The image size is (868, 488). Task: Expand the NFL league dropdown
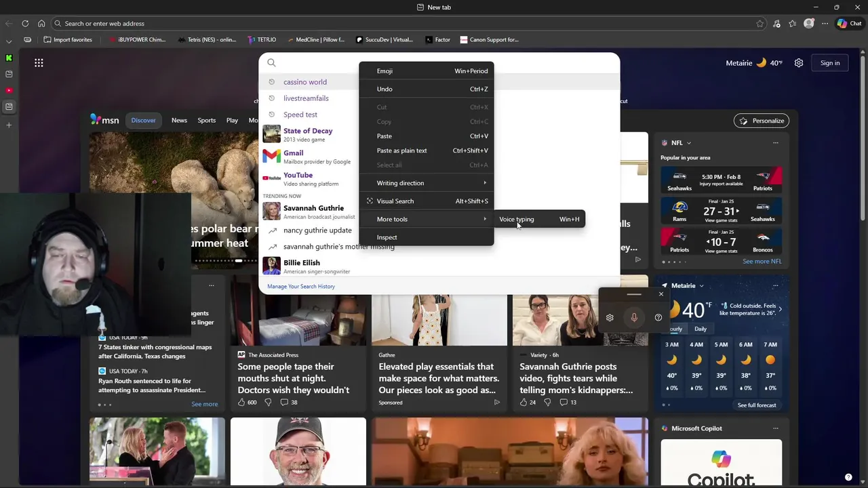[689, 143]
